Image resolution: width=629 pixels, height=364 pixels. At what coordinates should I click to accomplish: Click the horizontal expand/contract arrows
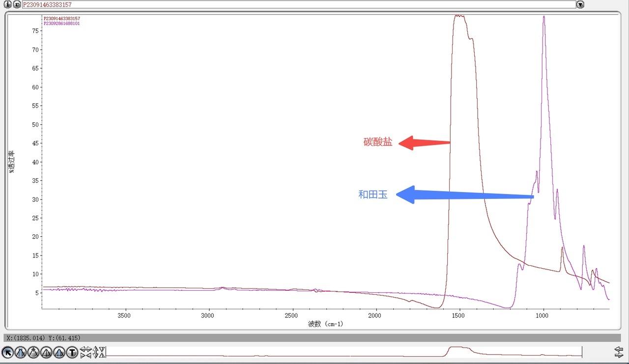pos(86,352)
